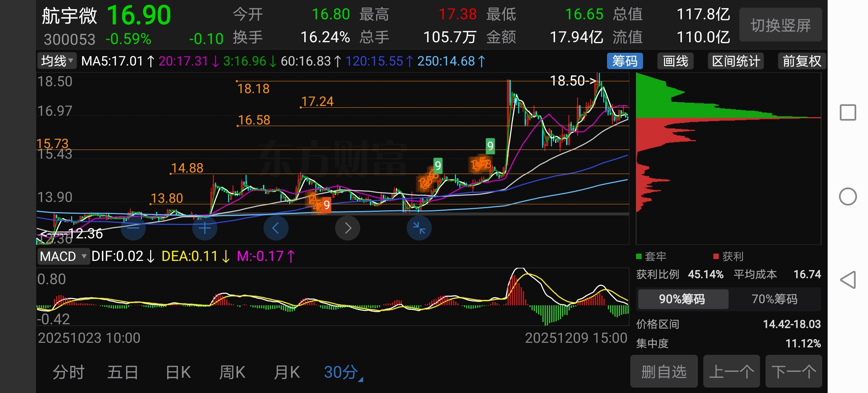Click the zoom in plus chart button
This screenshot has height=393, width=868.
(205, 228)
